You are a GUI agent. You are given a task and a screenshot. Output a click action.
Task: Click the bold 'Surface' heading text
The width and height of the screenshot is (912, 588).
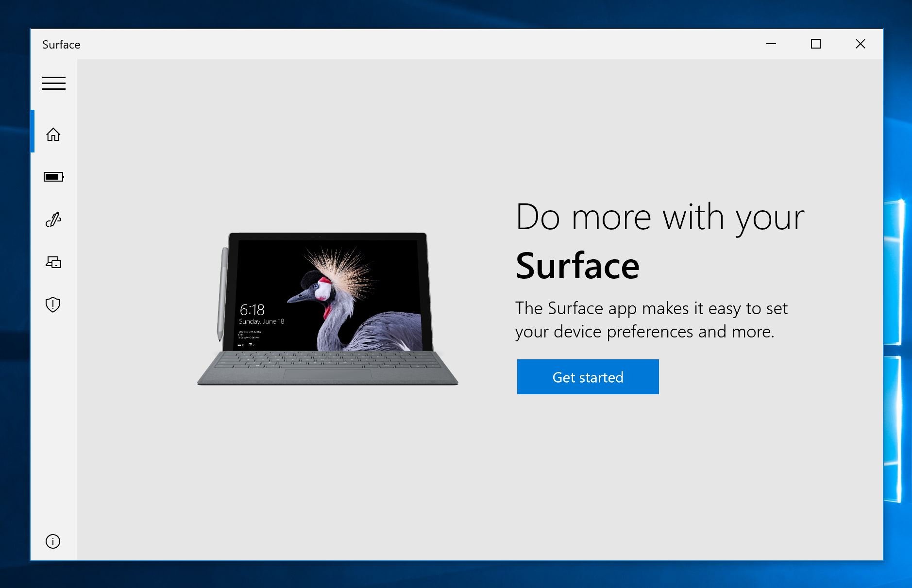coord(577,266)
